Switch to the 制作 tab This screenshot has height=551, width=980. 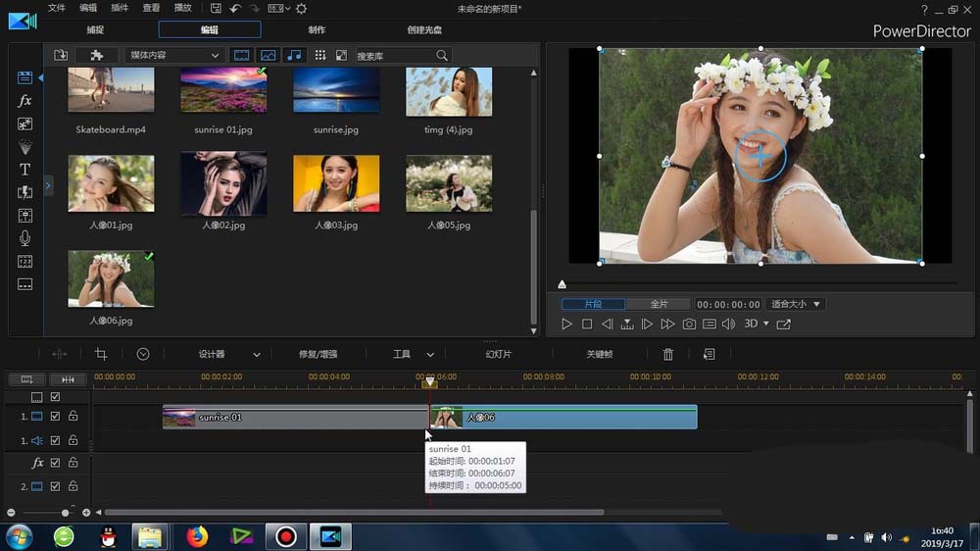pos(317,30)
